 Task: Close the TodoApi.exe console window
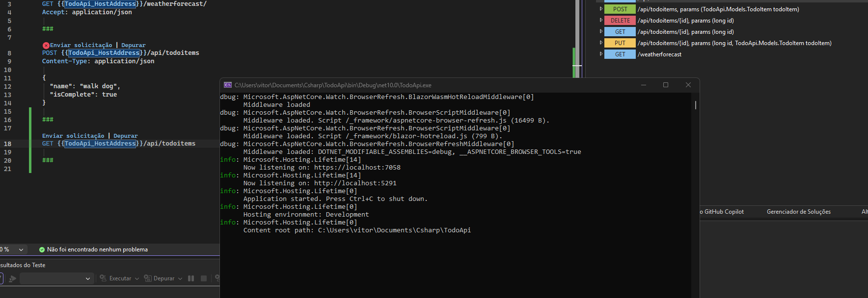coord(688,85)
